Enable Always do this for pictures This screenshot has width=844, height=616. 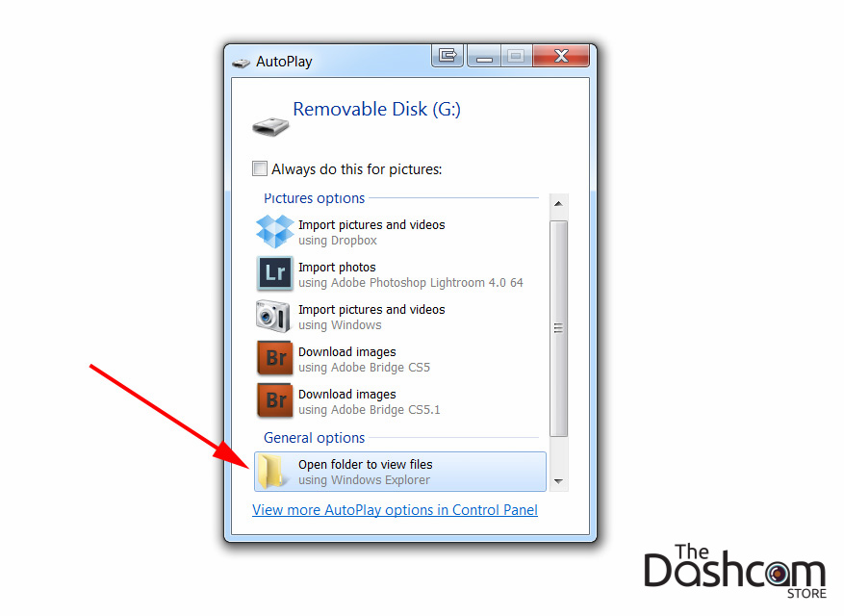point(260,168)
